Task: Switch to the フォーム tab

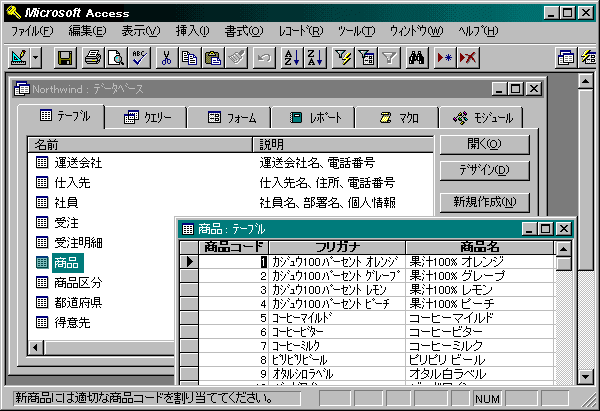Action: (x=231, y=117)
